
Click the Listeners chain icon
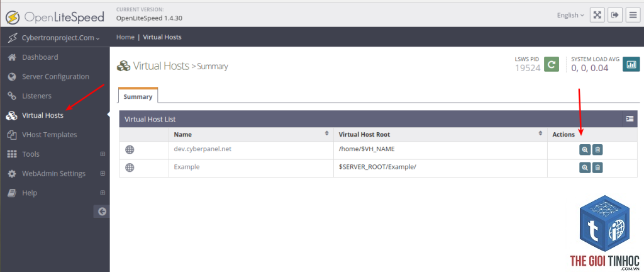12,96
